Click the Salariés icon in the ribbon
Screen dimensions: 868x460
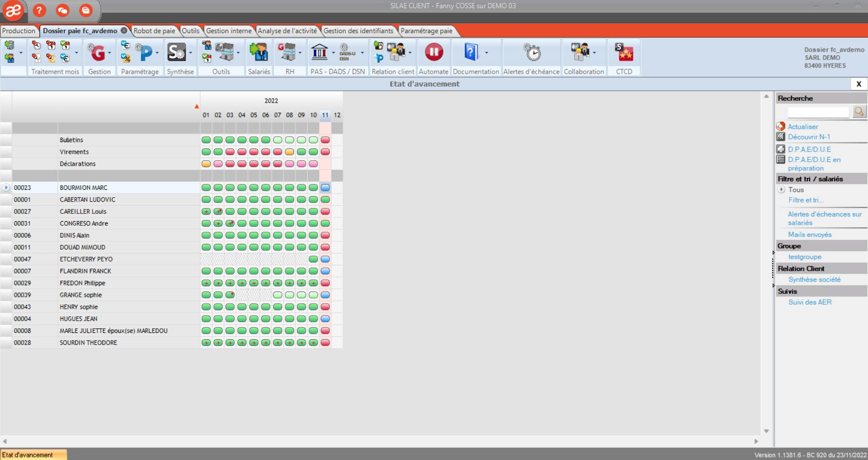click(x=258, y=52)
